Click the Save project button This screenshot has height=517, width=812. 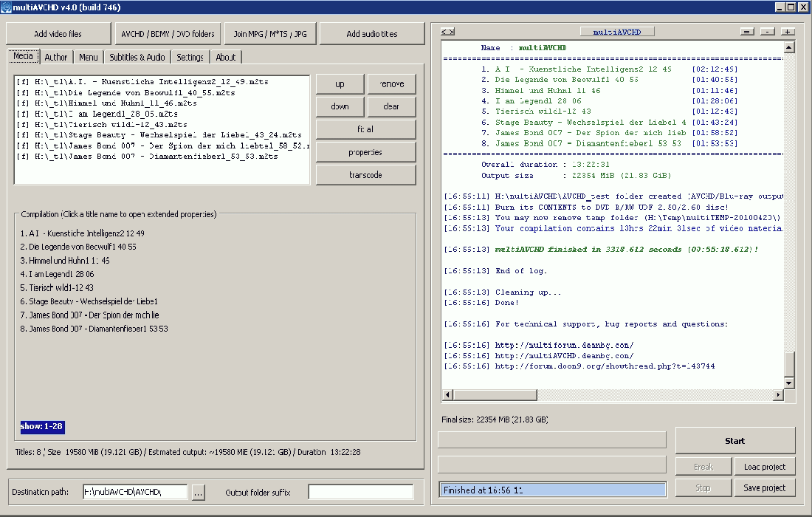(x=764, y=487)
